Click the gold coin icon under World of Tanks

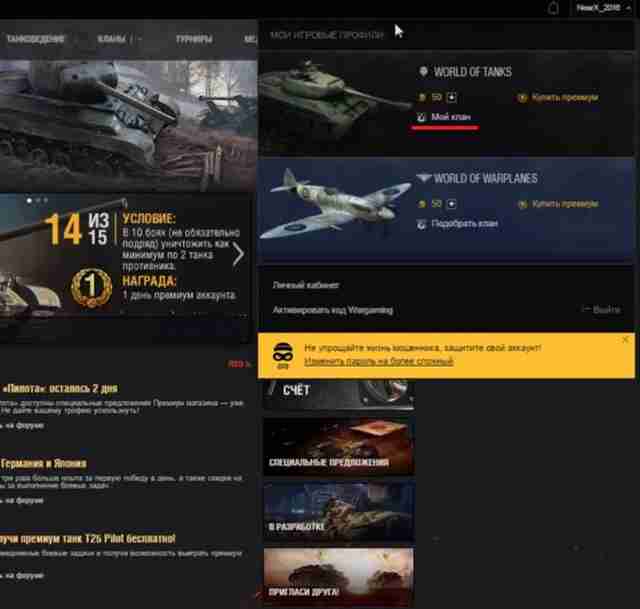422,97
